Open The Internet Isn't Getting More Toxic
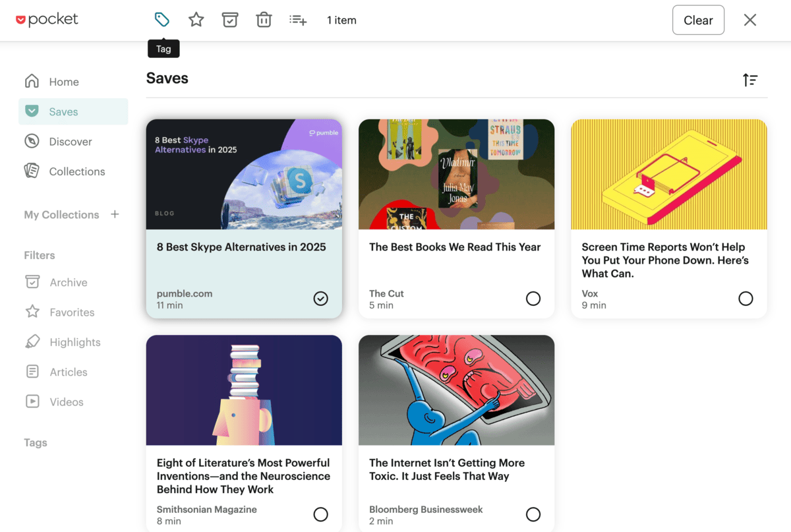The height and width of the screenshot is (532, 791). click(x=447, y=469)
